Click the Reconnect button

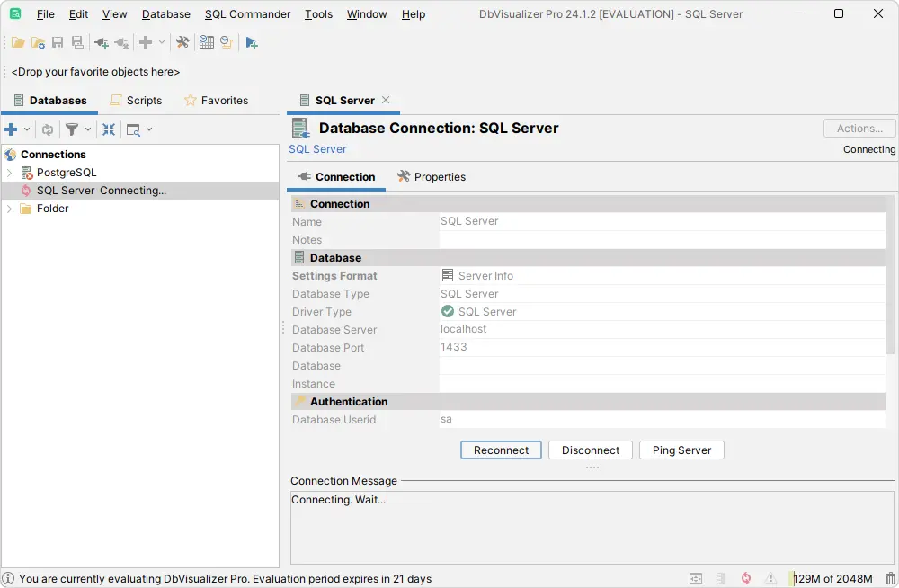[501, 450]
